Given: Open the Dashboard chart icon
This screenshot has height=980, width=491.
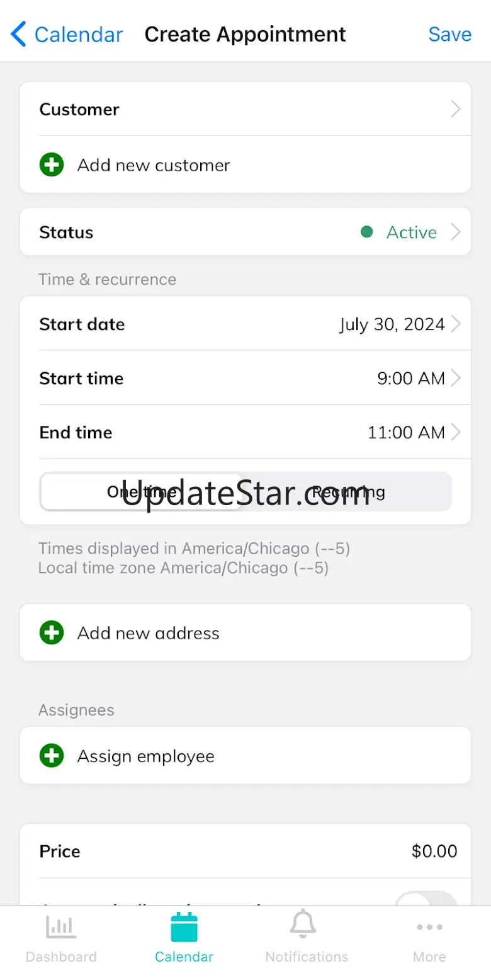Looking at the screenshot, I should (x=61, y=927).
